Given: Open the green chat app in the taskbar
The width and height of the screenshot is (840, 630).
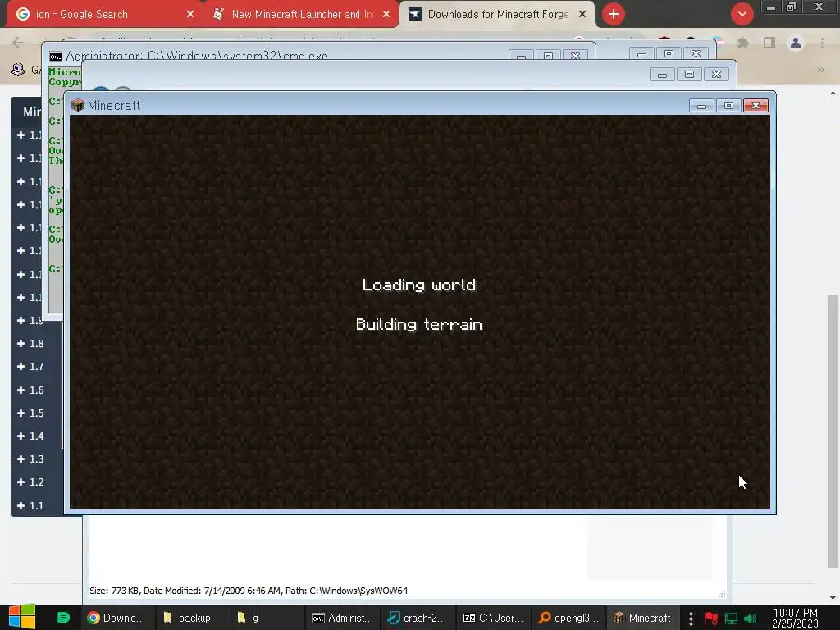Looking at the screenshot, I should point(63,618).
